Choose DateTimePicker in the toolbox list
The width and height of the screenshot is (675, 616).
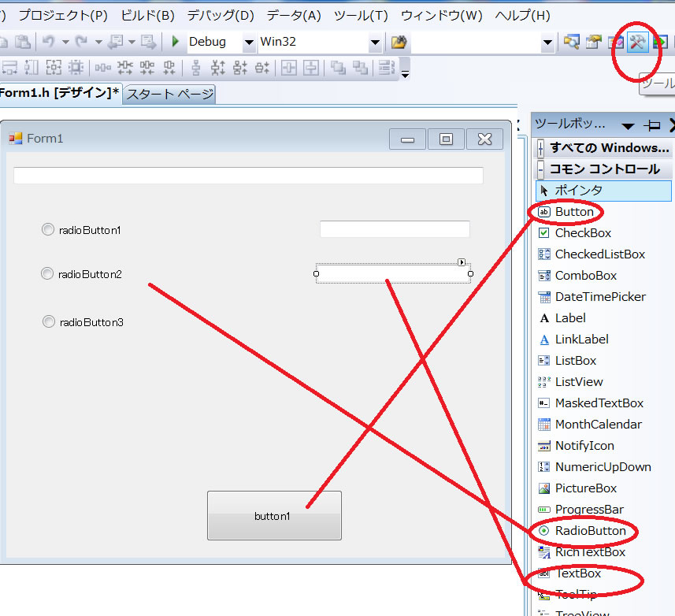(599, 297)
